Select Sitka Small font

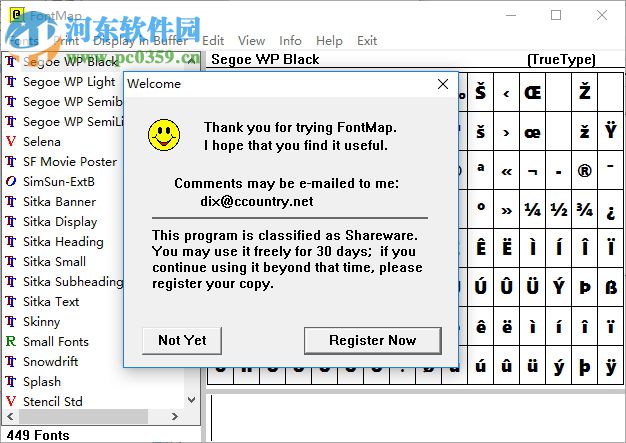[x=54, y=261]
